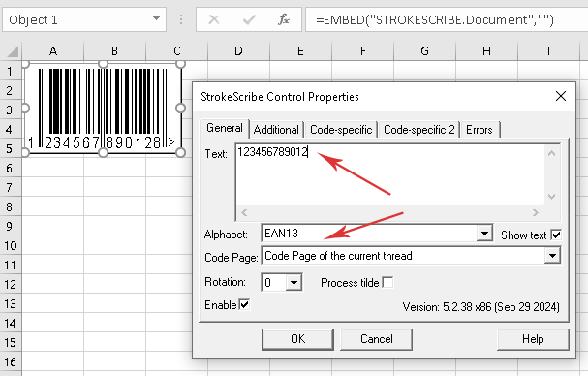
Task: Switch to the Code-specific tab
Action: 341,130
